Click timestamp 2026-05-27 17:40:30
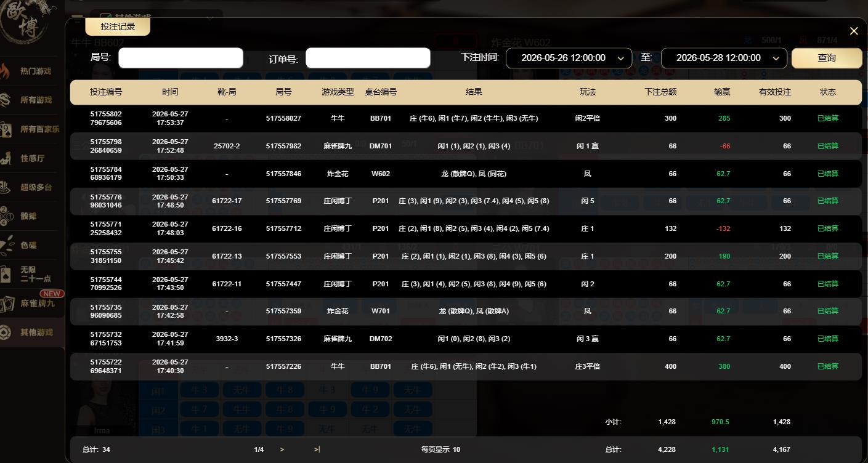 170,366
